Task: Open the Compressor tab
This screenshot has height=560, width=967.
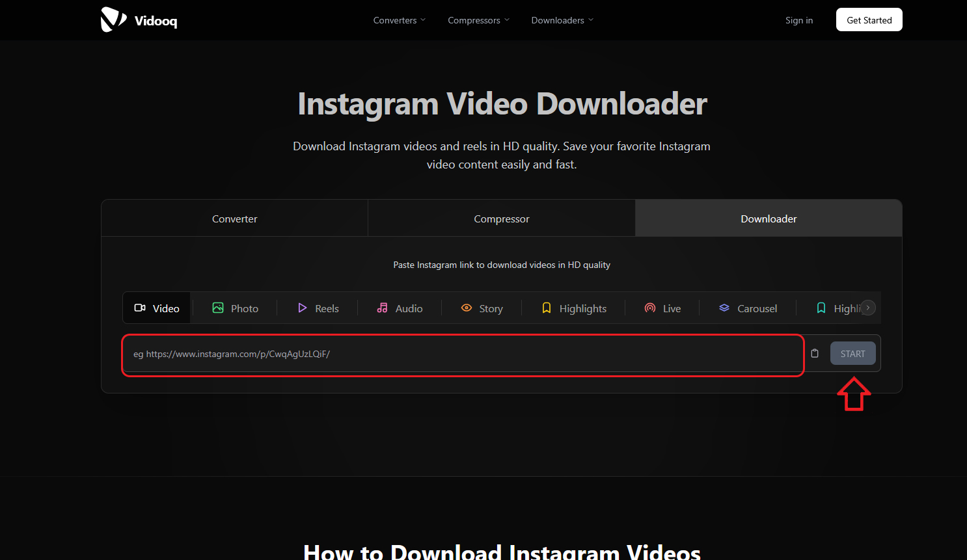Action: (501, 219)
